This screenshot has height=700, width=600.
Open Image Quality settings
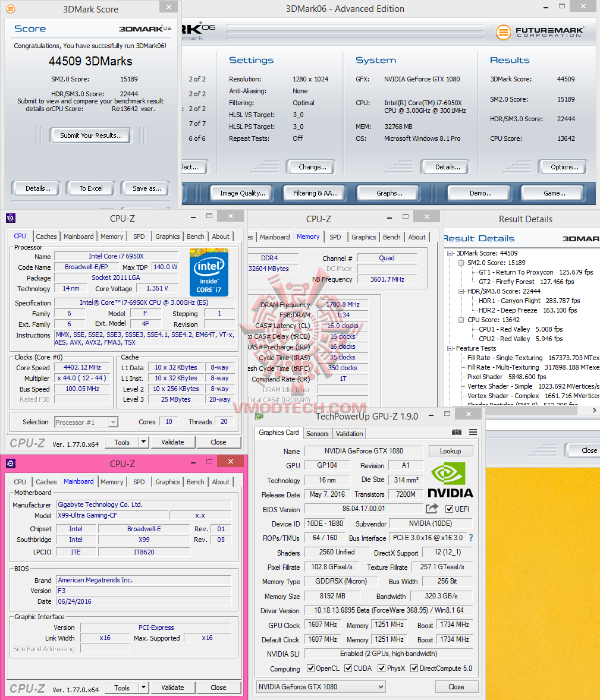[243, 193]
